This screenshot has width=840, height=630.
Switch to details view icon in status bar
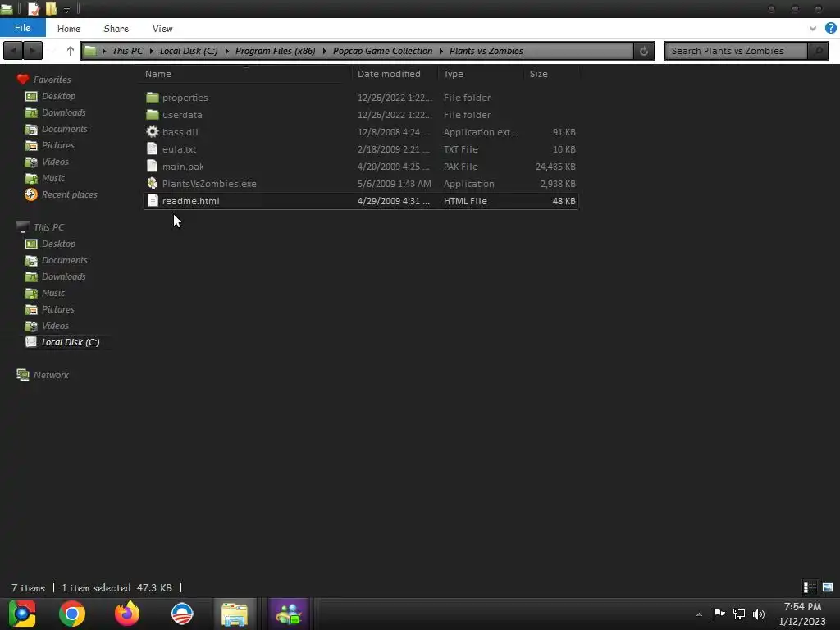[x=810, y=587]
